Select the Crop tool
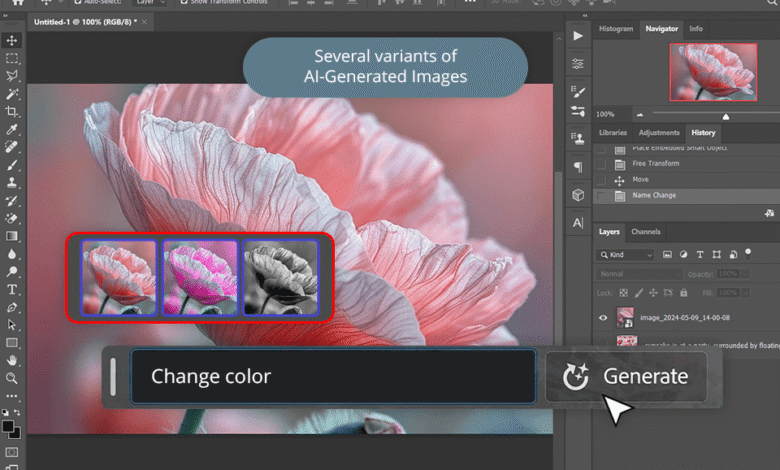 pyautogui.click(x=12, y=111)
